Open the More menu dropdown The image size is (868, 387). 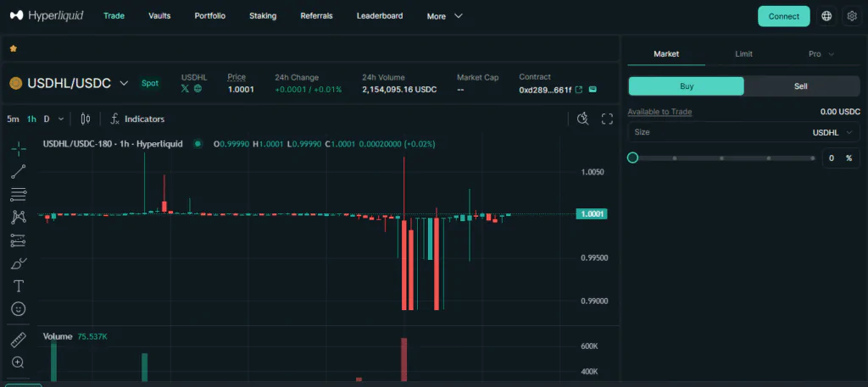coord(445,16)
